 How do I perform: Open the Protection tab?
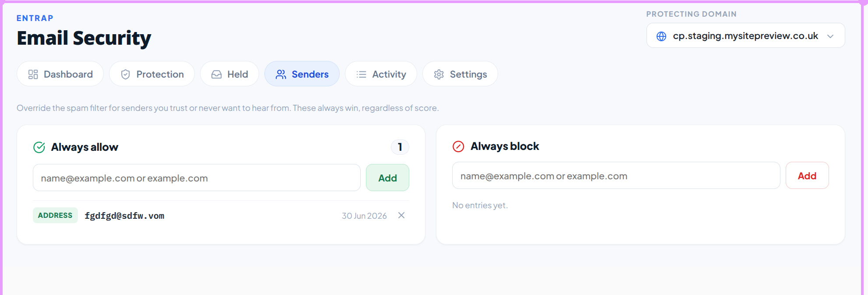point(152,74)
